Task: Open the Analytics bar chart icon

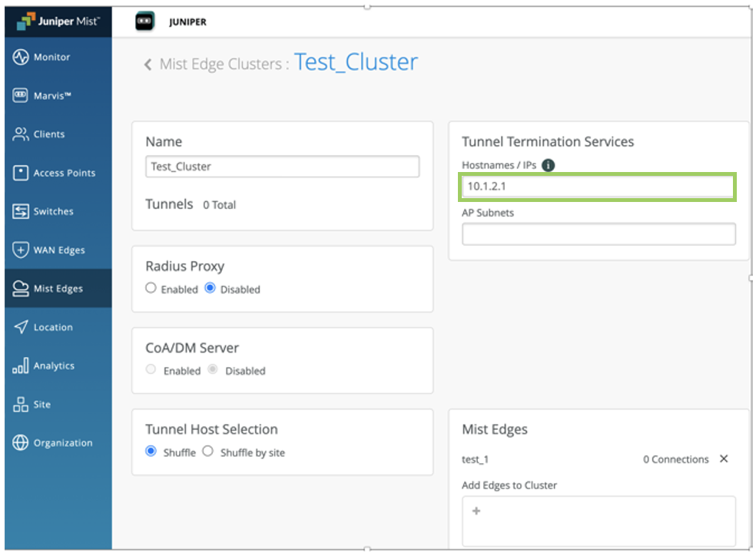Action: (21, 366)
